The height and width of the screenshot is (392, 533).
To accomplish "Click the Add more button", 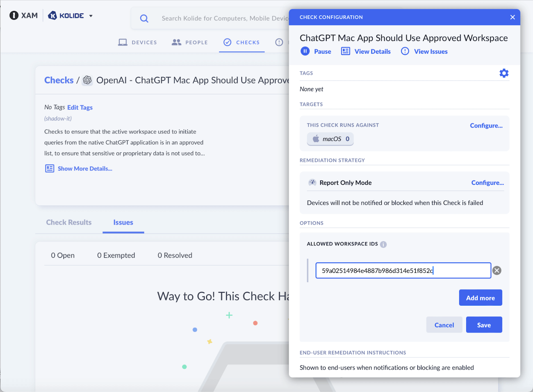I will click(481, 298).
